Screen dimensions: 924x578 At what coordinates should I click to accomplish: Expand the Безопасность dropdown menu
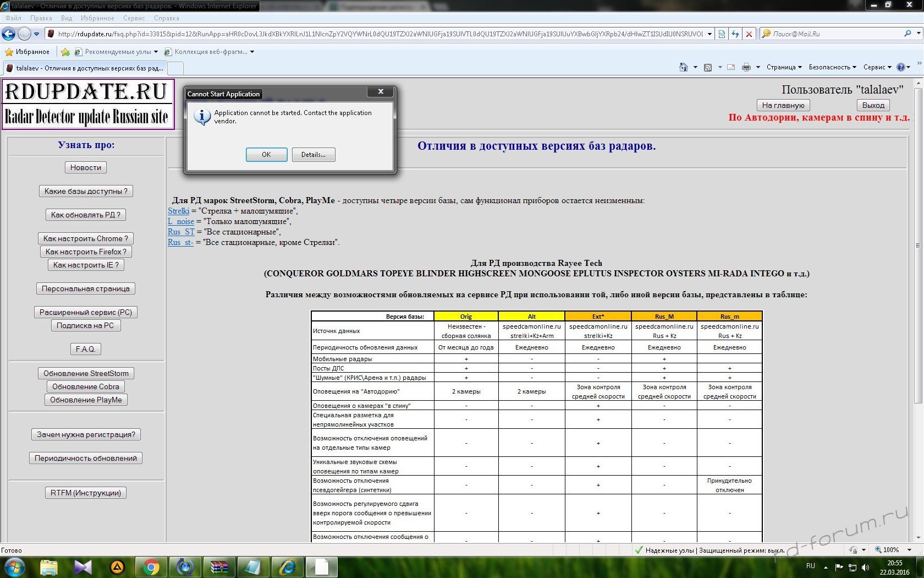pyautogui.click(x=832, y=67)
